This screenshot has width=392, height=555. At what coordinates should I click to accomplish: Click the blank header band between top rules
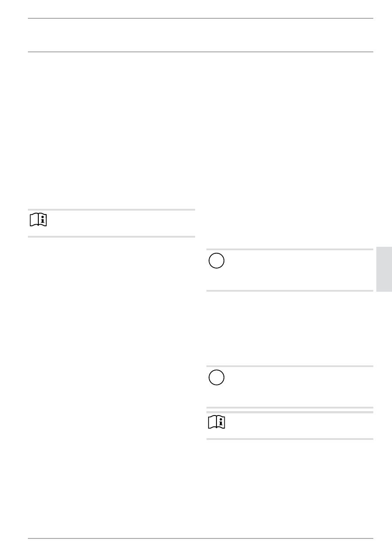point(200,35)
